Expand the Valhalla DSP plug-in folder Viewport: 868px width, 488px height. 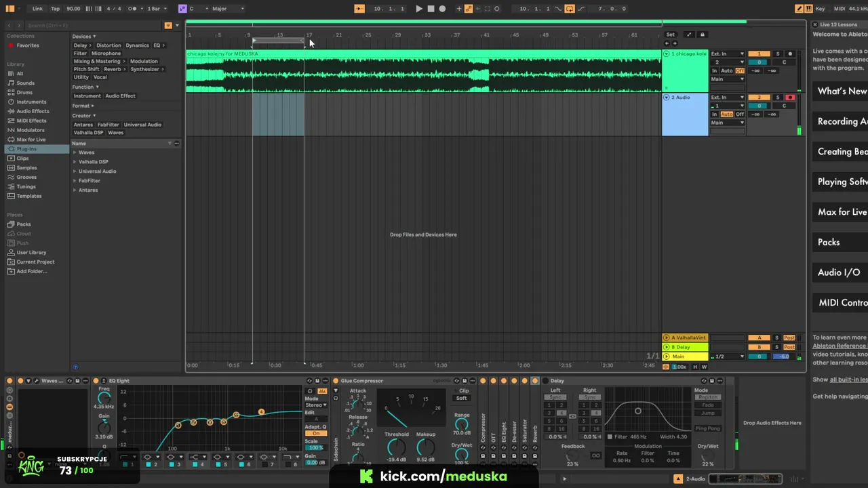pos(75,162)
